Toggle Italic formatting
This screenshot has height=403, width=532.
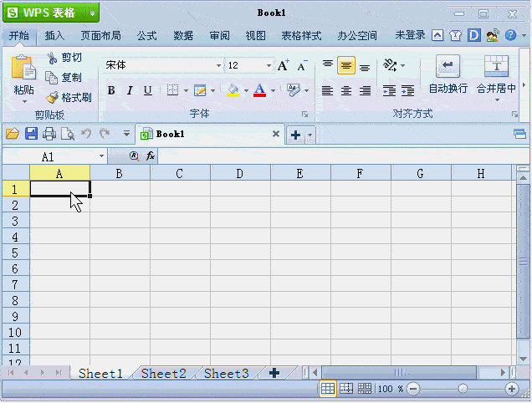point(130,90)
